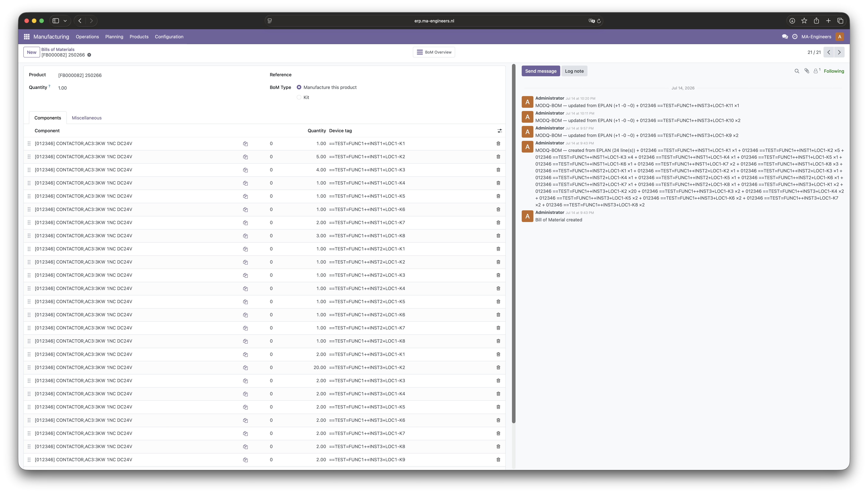Click the browser address bar erp.ma-engineers.nl
868x494 pixels.
pos(434,21)
